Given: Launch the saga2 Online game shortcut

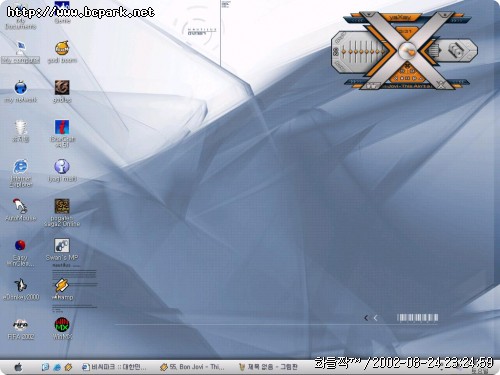Looking at the screenshot, I should (x=62, y=213).
